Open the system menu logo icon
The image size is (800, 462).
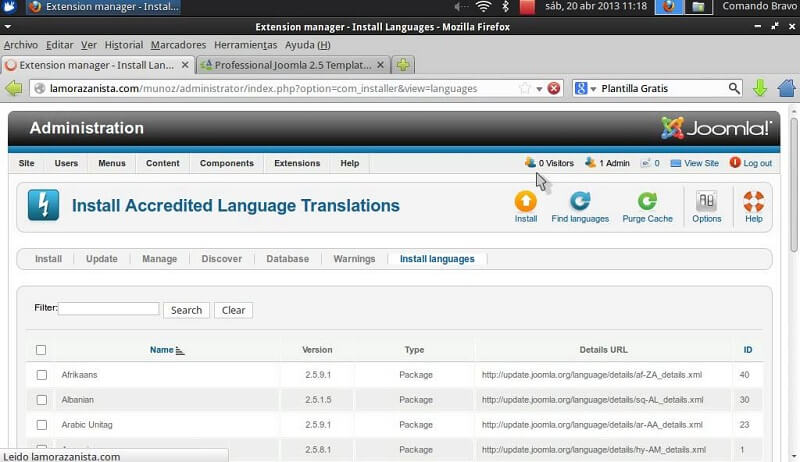[9, 6]
